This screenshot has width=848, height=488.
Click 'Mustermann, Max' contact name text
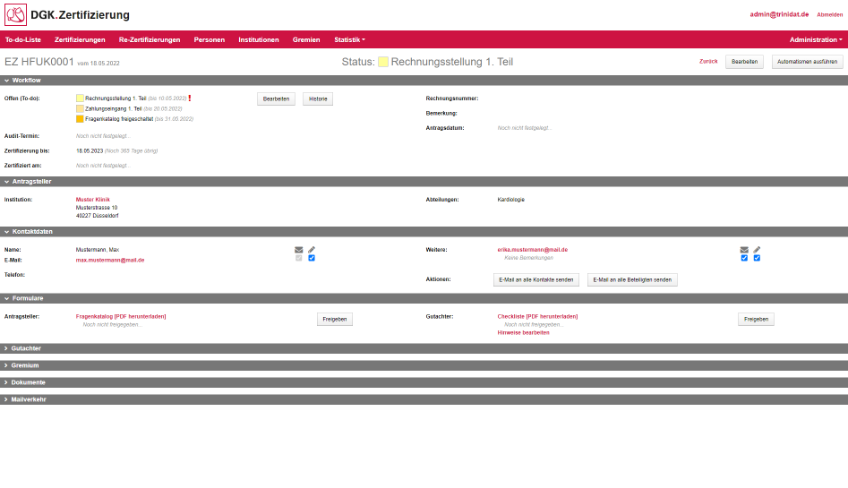[x=97, y=250]
